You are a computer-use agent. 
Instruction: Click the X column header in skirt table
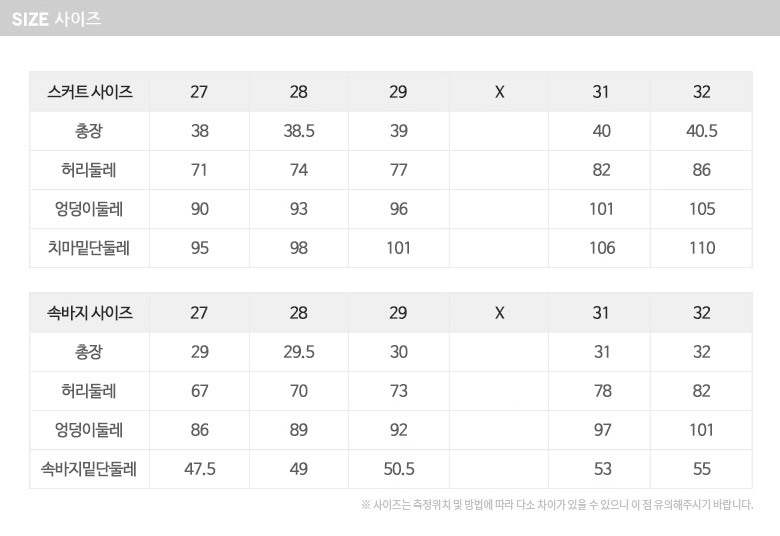tap(500, 92)
